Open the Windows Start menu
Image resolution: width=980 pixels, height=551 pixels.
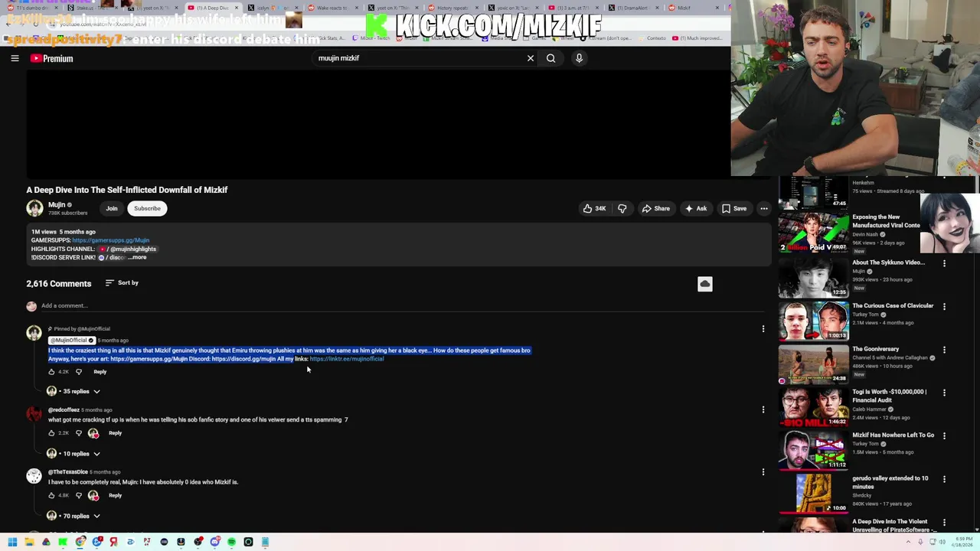tap(12, 542)
